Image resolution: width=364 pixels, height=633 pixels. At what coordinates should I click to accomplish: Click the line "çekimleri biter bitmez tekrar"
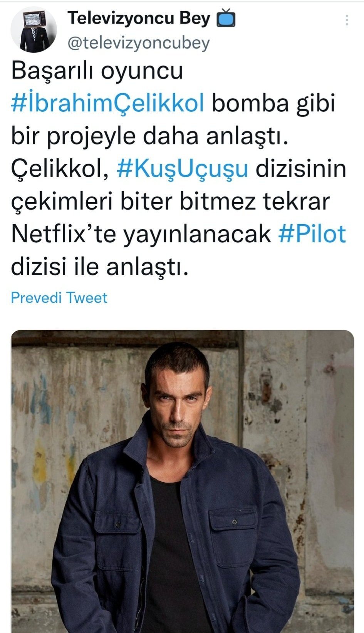(170, 201)
